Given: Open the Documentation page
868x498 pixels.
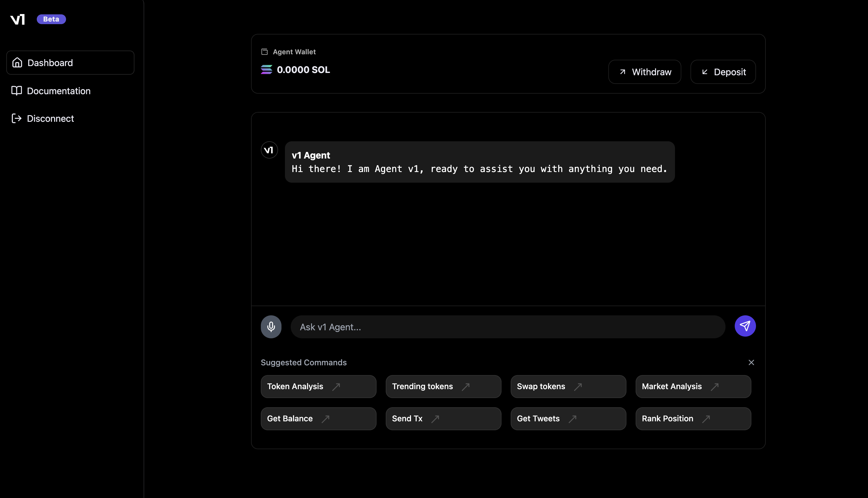Looking at the screenshot, I should (51, 91).
